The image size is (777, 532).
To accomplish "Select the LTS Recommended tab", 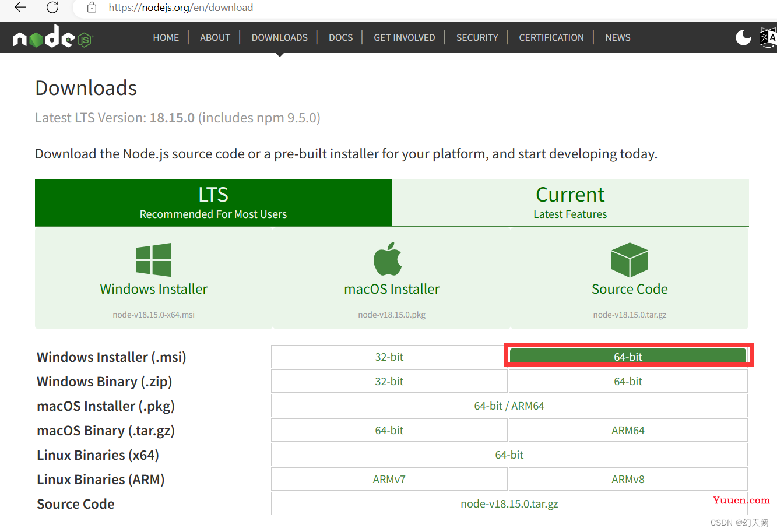I will 213,203.
